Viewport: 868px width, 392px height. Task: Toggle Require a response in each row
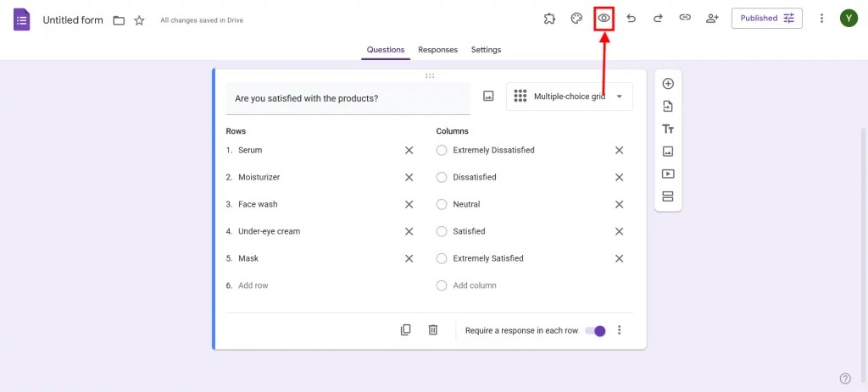[596, 331]
